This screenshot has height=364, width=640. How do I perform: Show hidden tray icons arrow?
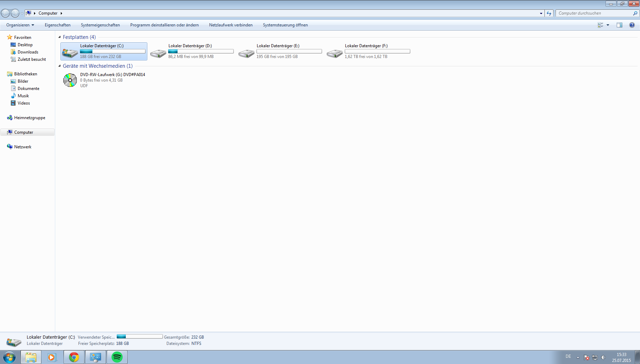click(x=578, y=357)
